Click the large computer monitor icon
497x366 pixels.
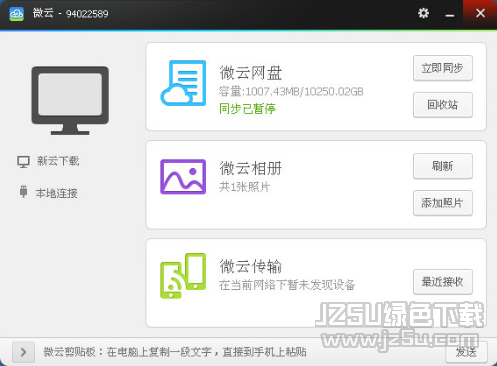tap(70, 100)
